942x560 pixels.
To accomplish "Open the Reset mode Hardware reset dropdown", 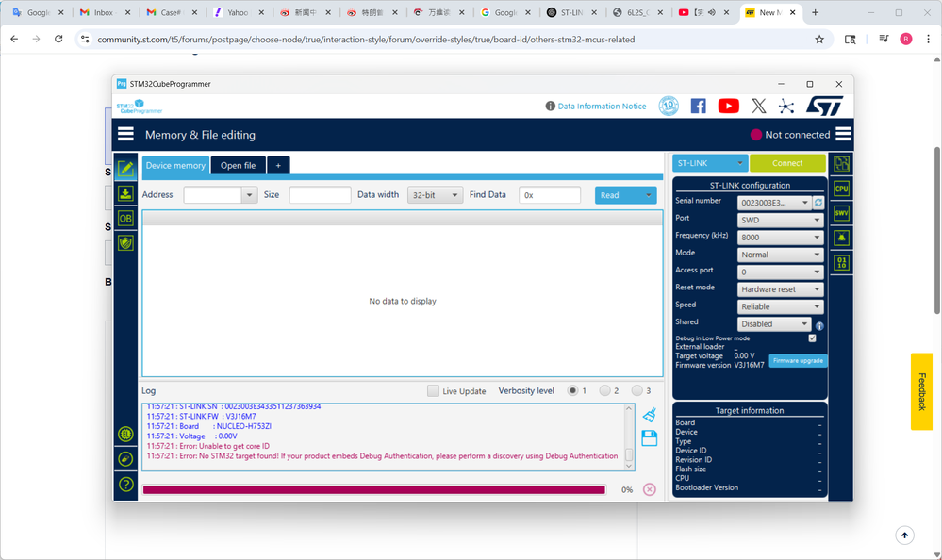I will (781, 289).
